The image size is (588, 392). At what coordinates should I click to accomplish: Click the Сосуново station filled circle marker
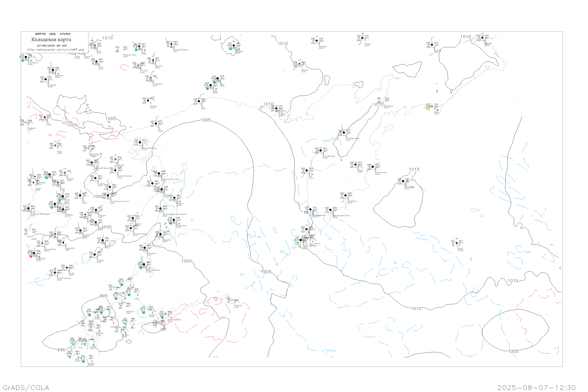click(94, 254)
